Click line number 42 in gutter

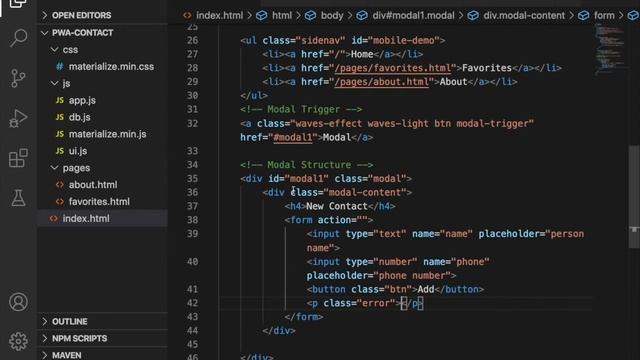(192, 303)
